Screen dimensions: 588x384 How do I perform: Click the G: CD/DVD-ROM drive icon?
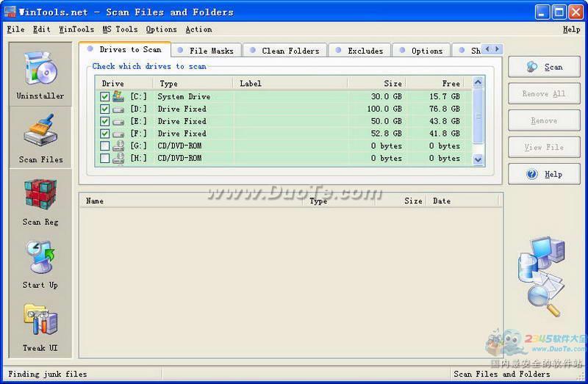pyautogui.click(x=118, y=145)
